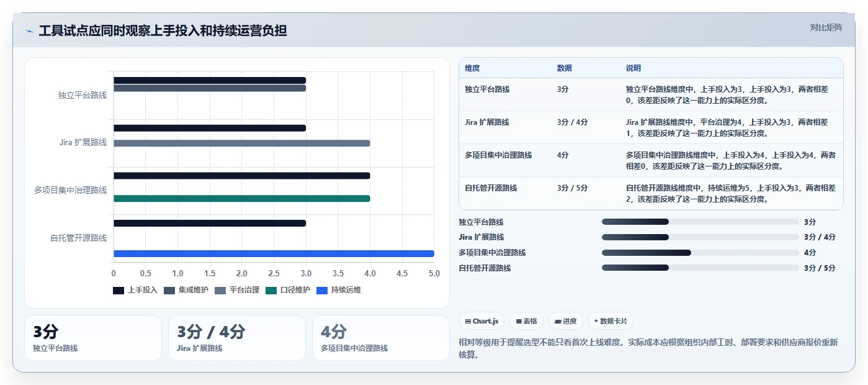
Task: Toggle the 集成维护 legend entry
Action: tap(186, 290)
